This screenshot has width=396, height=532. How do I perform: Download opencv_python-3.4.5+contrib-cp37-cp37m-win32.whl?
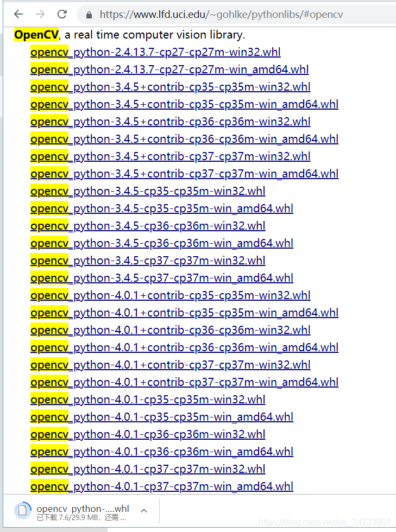171,156
